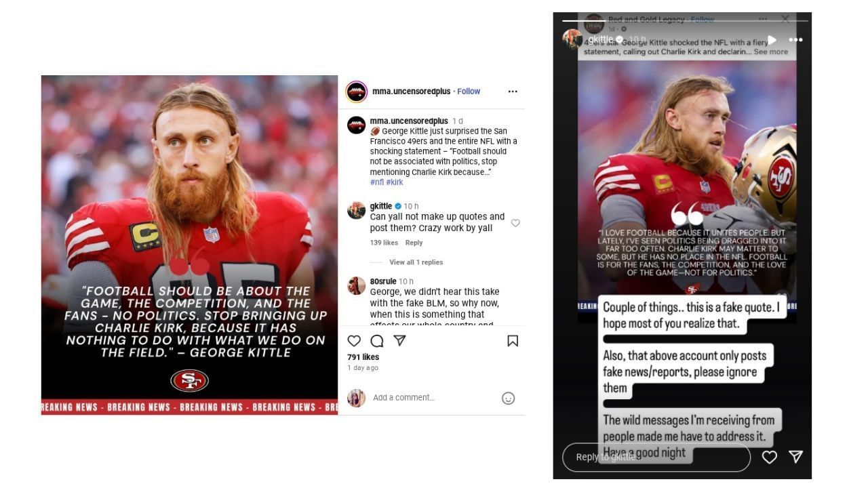Open the #nfl hashtag link
868x488 pixels.
point(377,182)
